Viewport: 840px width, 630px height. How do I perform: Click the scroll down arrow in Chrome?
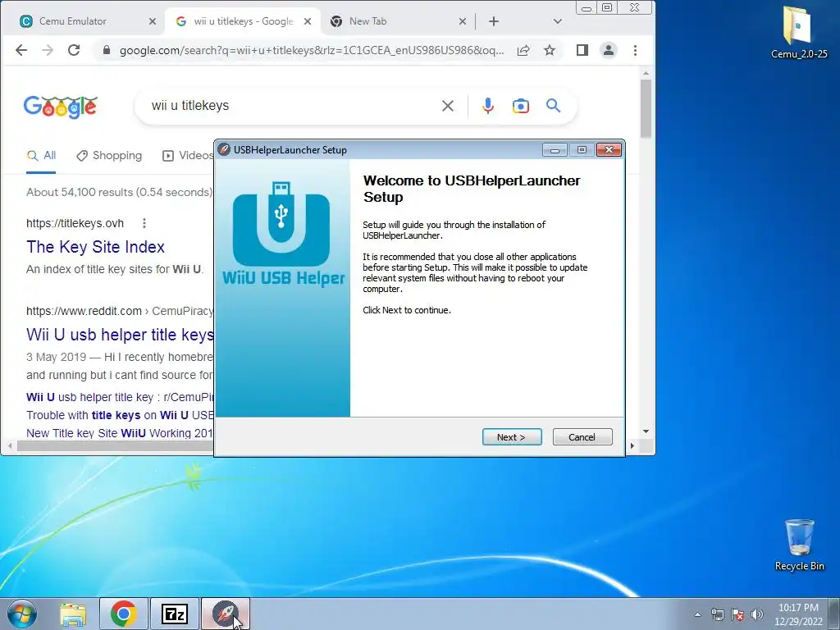[646, 431]
